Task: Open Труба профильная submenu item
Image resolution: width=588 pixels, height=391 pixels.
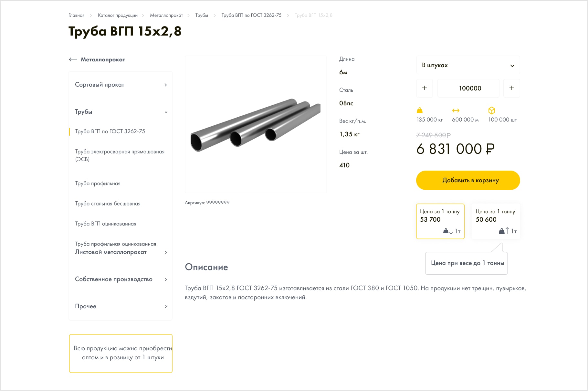Action: pos(98,184)
